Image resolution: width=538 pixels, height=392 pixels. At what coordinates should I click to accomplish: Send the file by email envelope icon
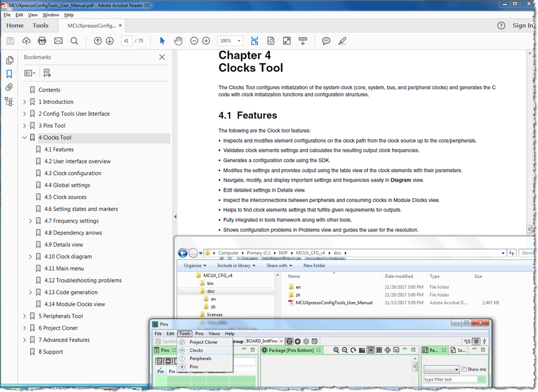pyautogui.click(x=58, y=41)
